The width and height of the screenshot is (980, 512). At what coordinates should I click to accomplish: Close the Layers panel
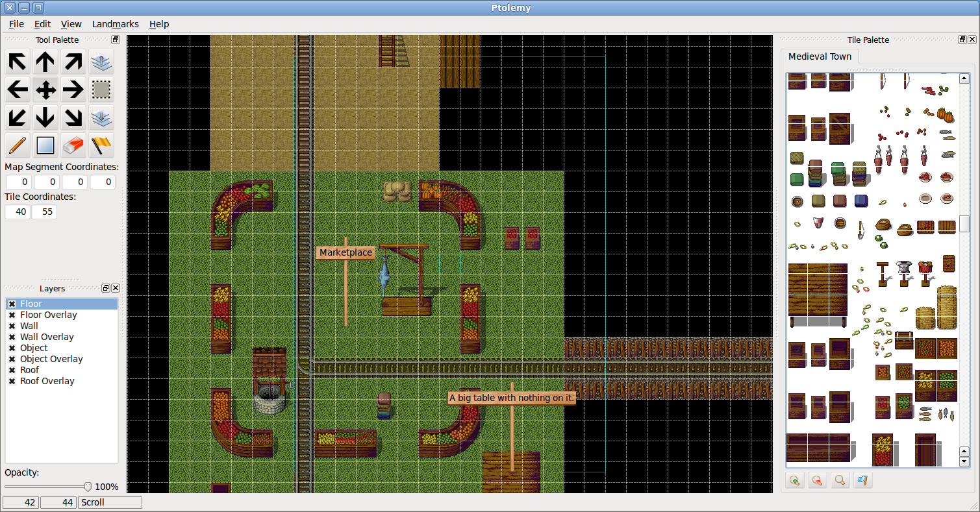tap(116, 288)
